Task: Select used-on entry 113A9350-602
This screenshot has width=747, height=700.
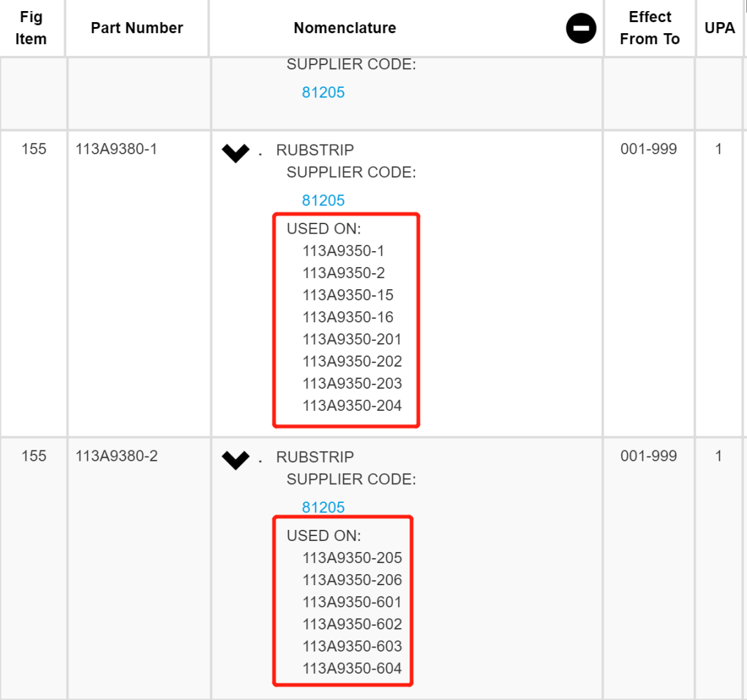Action: [x=352, y=624]
